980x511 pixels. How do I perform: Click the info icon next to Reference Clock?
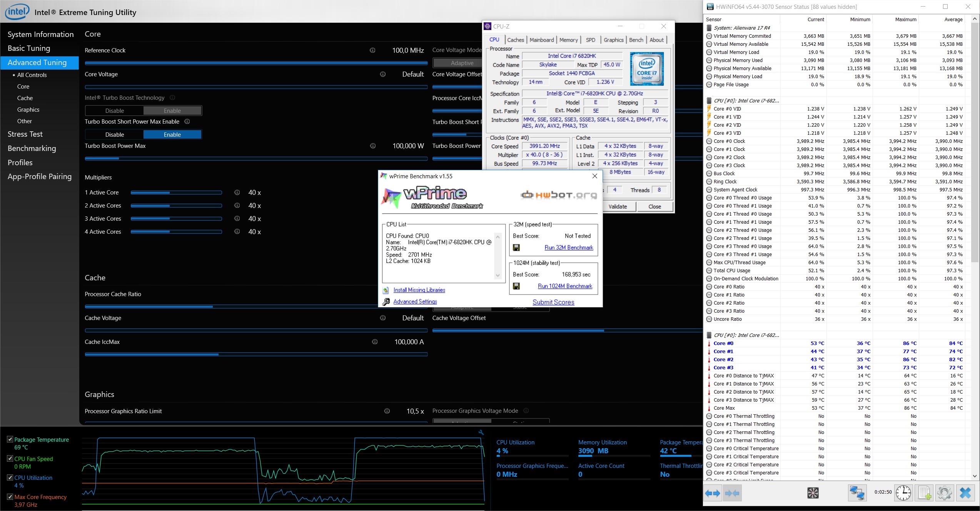pyautogui.click(x=372, y=50)
